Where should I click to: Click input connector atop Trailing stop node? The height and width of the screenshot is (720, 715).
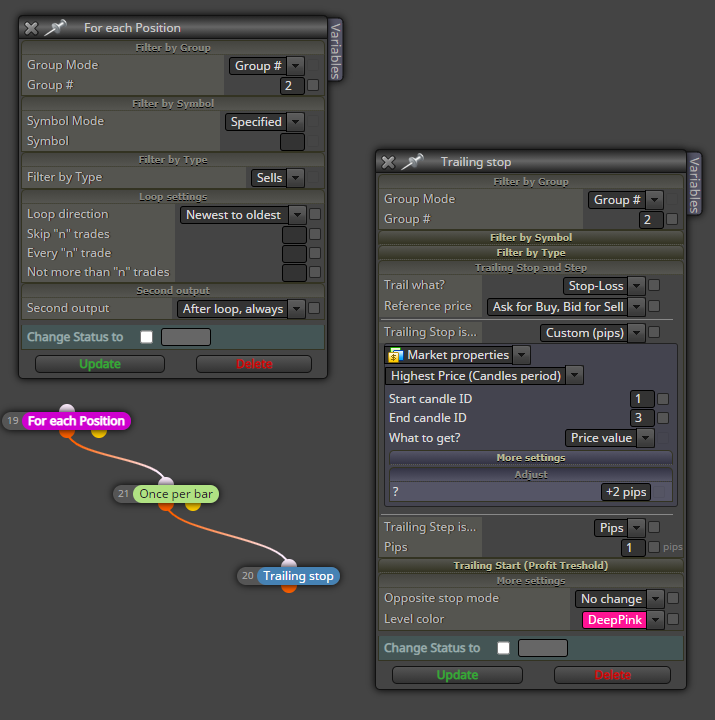pos(289,564)
